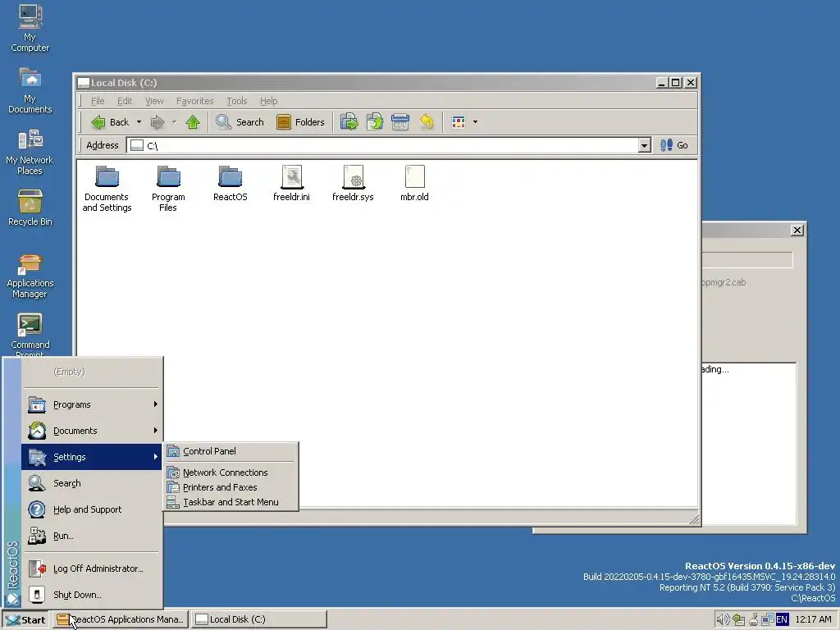Go Back in the Local Disk window
Image resolution: width=840 pixels, height=630 pixels.
pos(111,122)
